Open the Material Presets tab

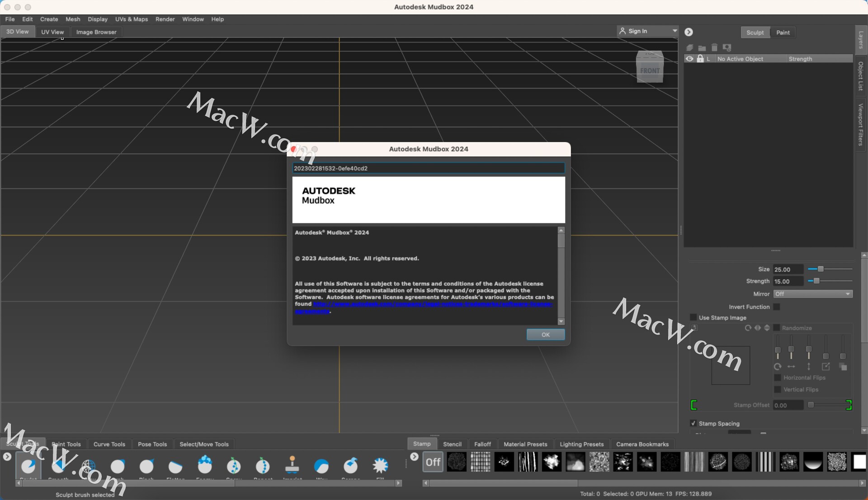pos(525,444)
